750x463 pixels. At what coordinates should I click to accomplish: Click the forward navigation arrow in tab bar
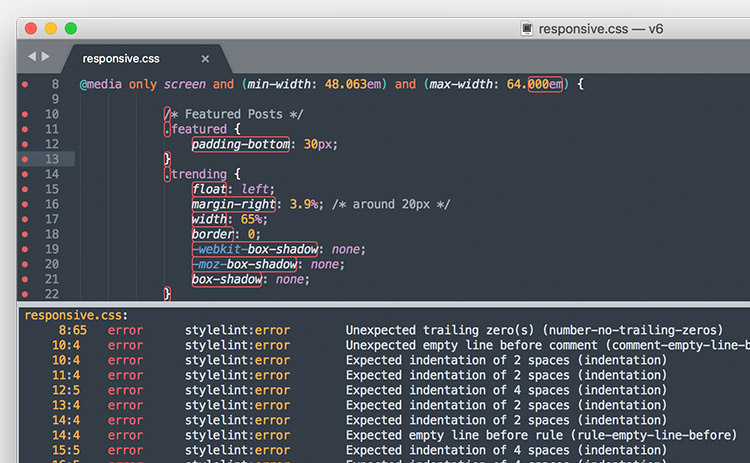coord(45,56)
